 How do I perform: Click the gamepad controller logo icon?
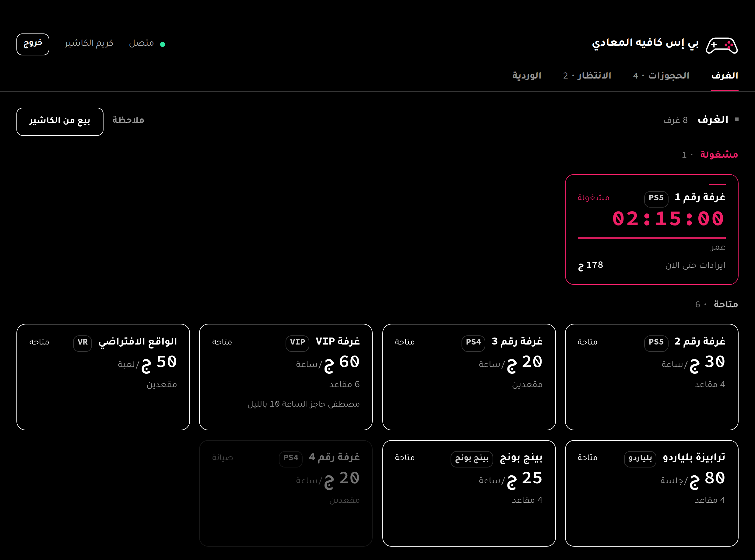[722, 45]
